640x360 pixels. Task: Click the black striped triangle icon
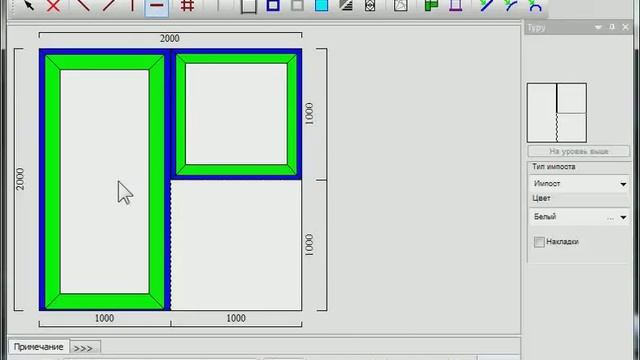pos(346,5)
